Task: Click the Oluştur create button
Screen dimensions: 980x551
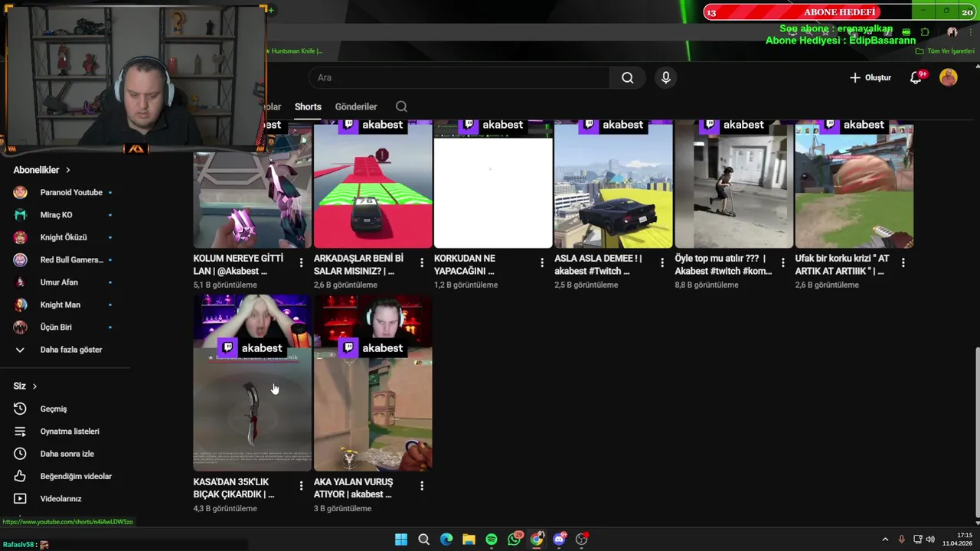Action: point(870,77)
